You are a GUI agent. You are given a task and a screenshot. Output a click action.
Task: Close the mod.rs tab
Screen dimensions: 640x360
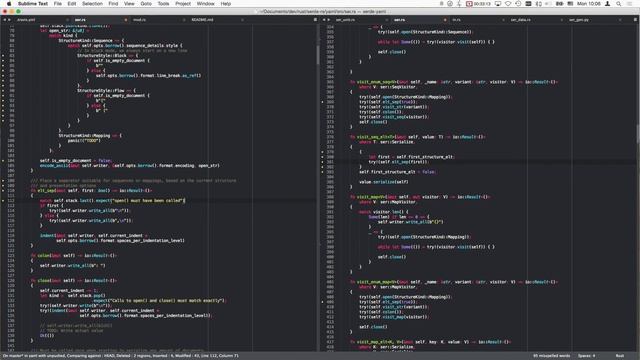pos(184,20)
